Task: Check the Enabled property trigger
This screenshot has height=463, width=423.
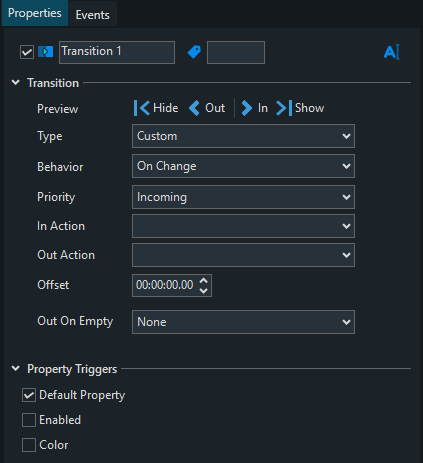Action: pyautogui.click(x=29, y=420)
